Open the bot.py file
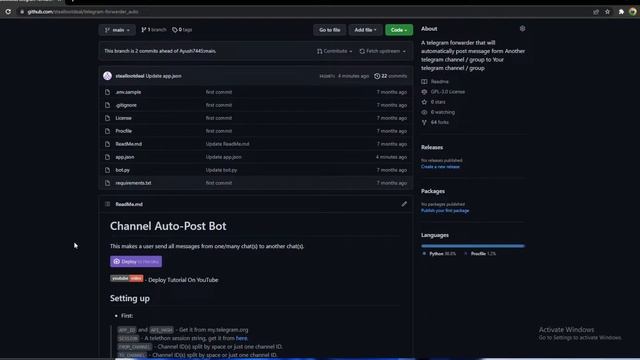Image resolution: width=640 pixels, height=360 pixels. (x=122, y=170)
